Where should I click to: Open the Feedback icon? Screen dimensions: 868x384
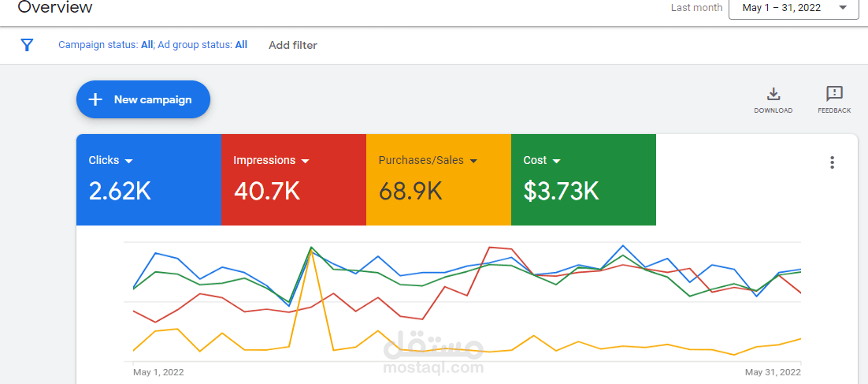pos(834,95)
